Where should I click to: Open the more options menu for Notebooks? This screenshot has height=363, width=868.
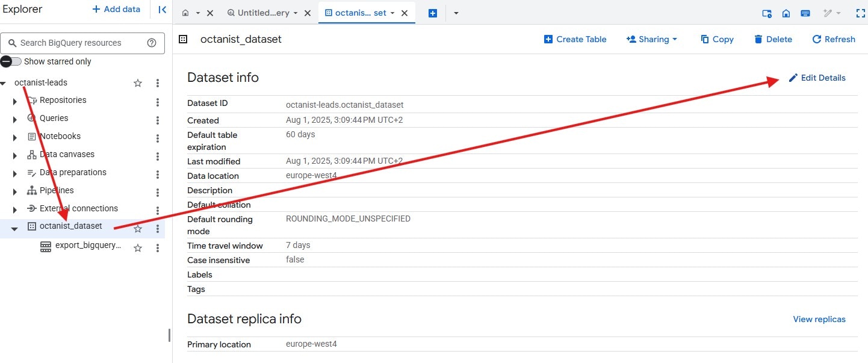(158, 138)
